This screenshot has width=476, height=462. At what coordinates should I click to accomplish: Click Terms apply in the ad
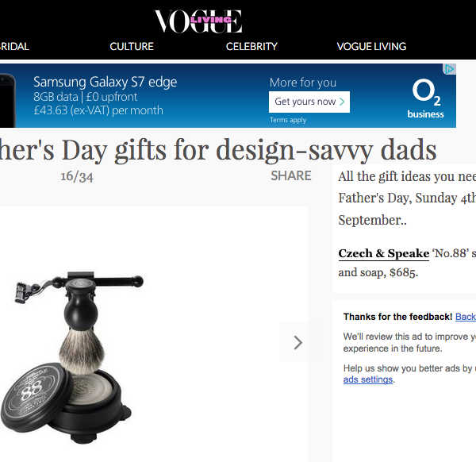(288, 120)
